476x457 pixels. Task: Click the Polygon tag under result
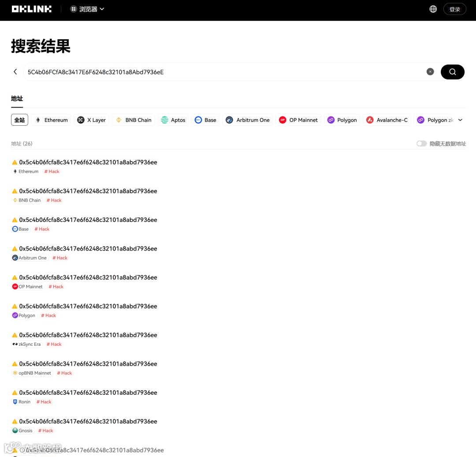(x=24, y=315)
